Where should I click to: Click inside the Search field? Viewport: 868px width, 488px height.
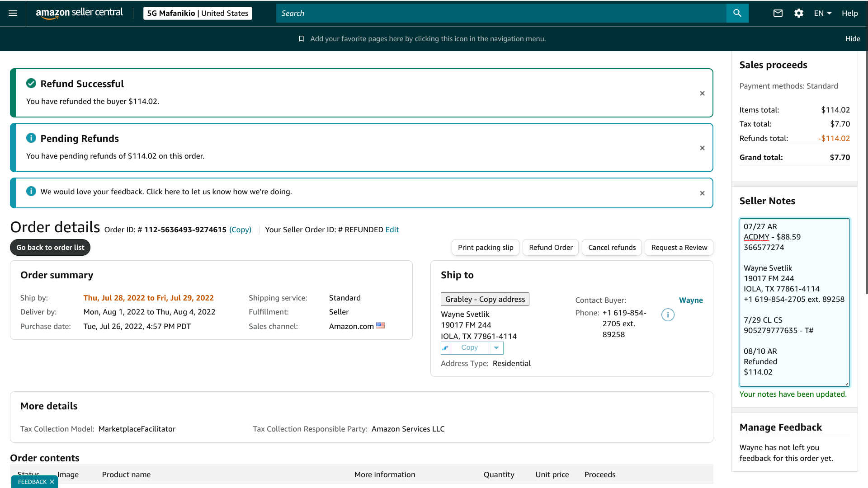501,13
